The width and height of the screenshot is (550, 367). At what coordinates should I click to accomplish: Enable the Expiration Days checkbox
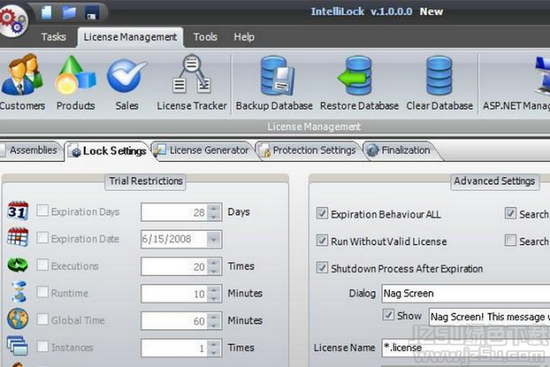click(x=42, y=211)
